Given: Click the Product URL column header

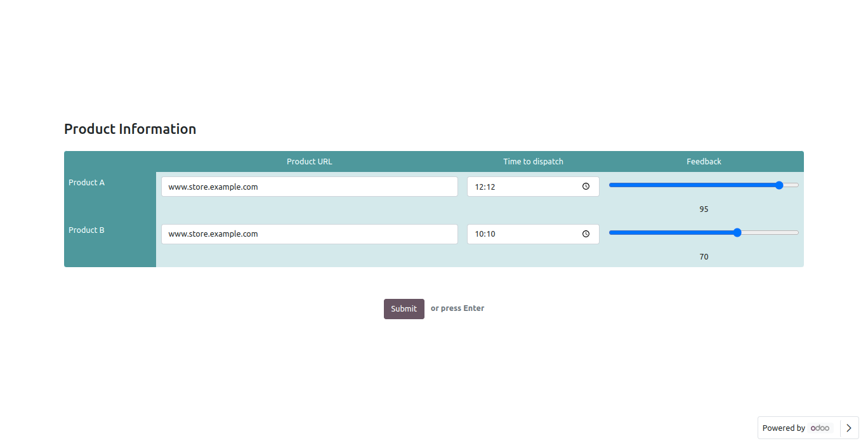Looking at the screenshot, I should (310, 161).
